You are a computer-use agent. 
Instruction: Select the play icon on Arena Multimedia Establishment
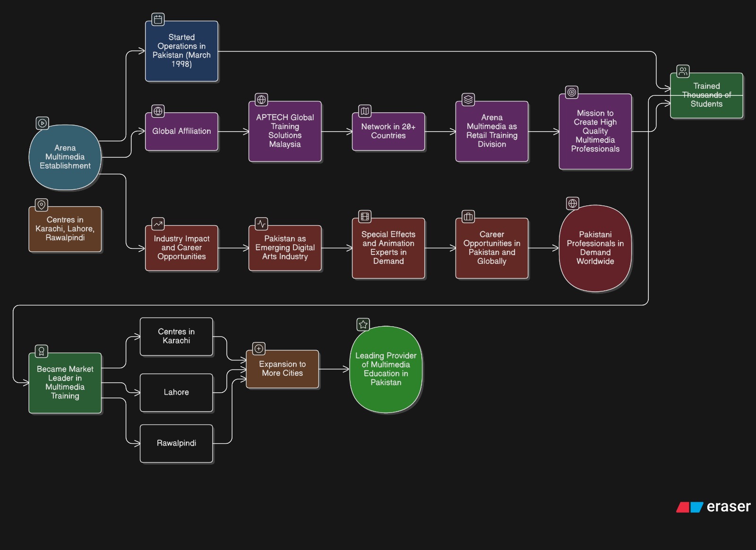(42, 123)
